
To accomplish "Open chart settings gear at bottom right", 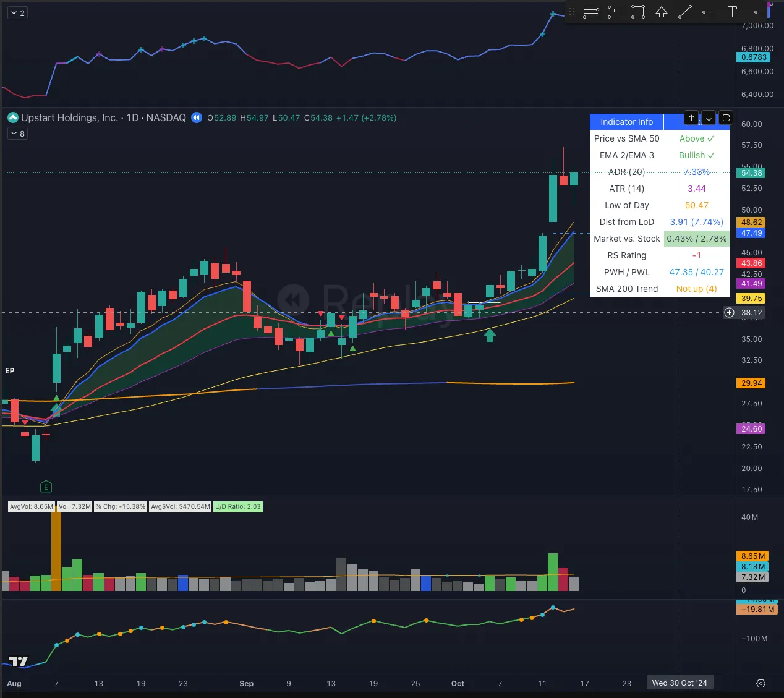I will tap(761, 683).
